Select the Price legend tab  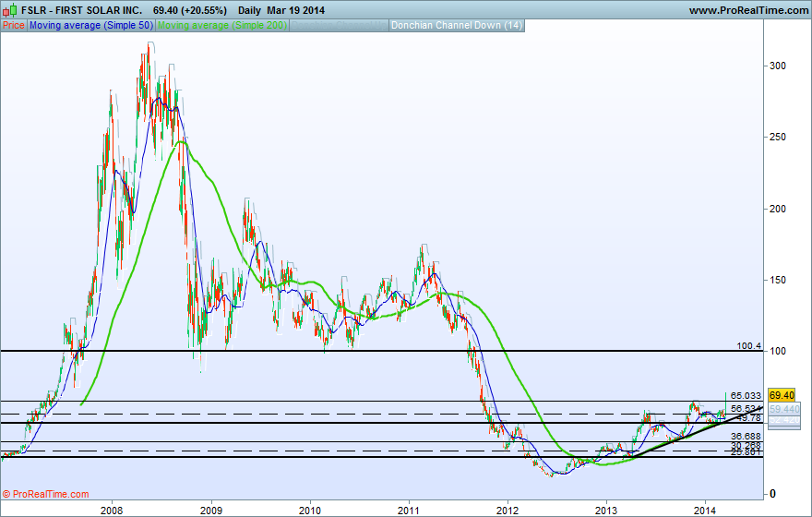point(14,25)
